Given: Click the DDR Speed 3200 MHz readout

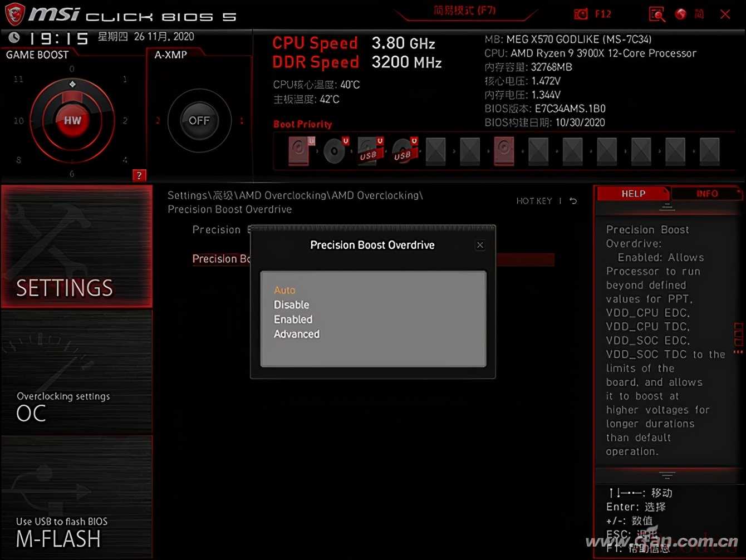Looking at the screenshot, I should tap(357, 62).
